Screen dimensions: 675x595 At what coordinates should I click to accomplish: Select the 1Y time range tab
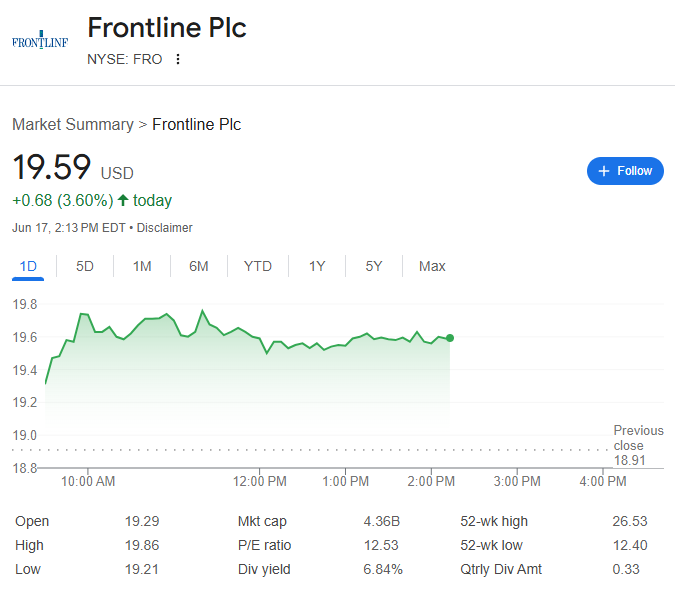click(x=317, y=267)
